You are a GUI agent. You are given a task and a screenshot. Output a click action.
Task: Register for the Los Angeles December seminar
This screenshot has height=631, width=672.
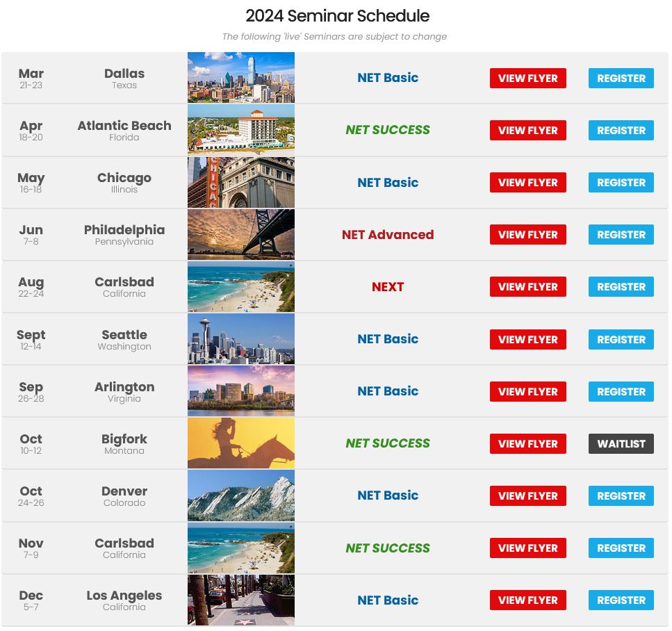(621, 600)
